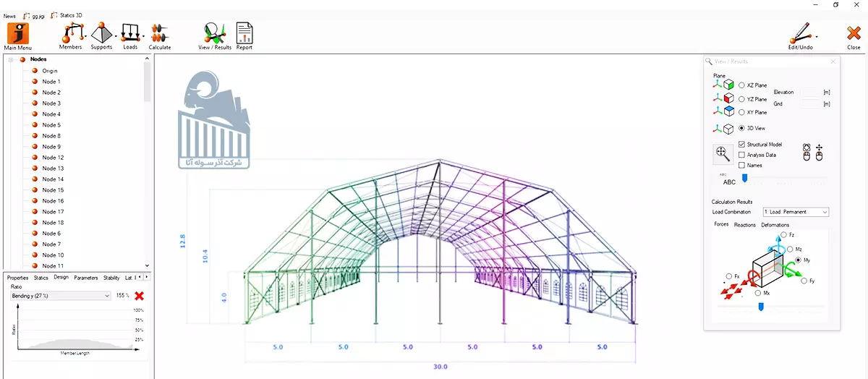This screenshot has height=379, width=868.
Task: Enable the Analysis Data checkbox
Action: [x=741, y=155]
